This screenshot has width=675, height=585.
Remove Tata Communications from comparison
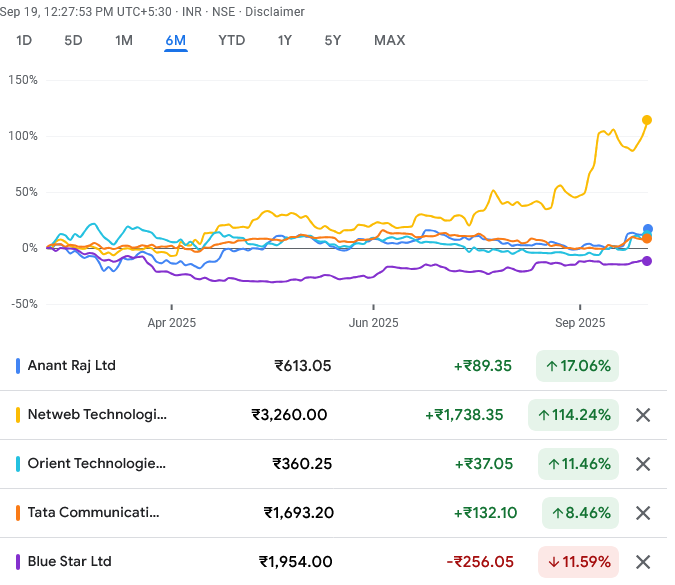(x=643, y=513)
